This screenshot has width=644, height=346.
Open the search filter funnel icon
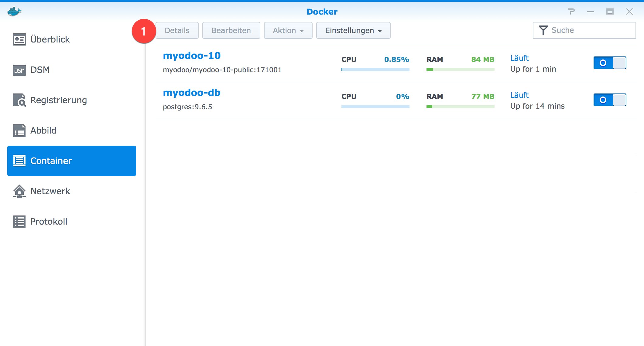point(543,29)
